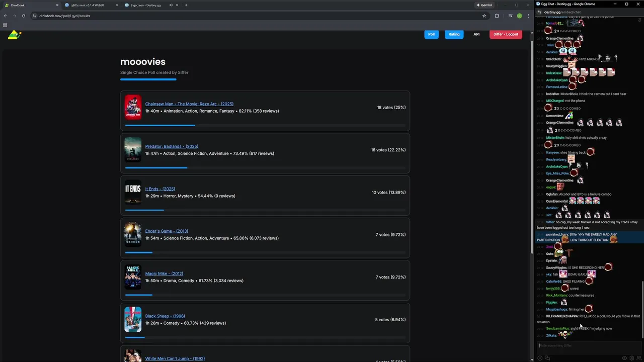The image size is (644, 362).
Task: Click the Magic Mike poster thumbnail
Action: pos(133,277)
